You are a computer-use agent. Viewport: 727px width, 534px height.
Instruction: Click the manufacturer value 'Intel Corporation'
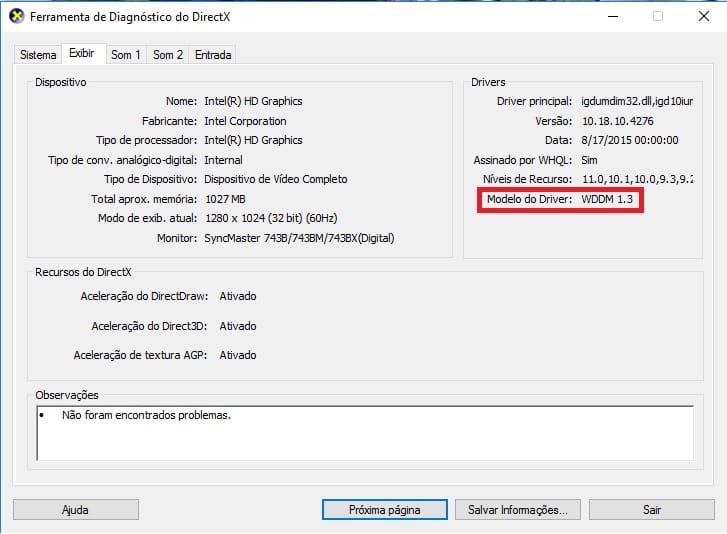click(x=245, y=121)
